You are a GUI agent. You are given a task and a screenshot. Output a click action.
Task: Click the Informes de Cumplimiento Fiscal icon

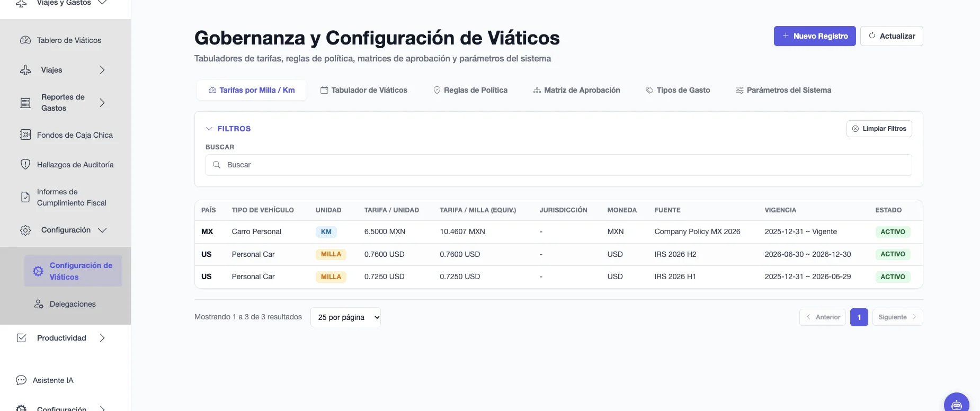click(25, 197)
